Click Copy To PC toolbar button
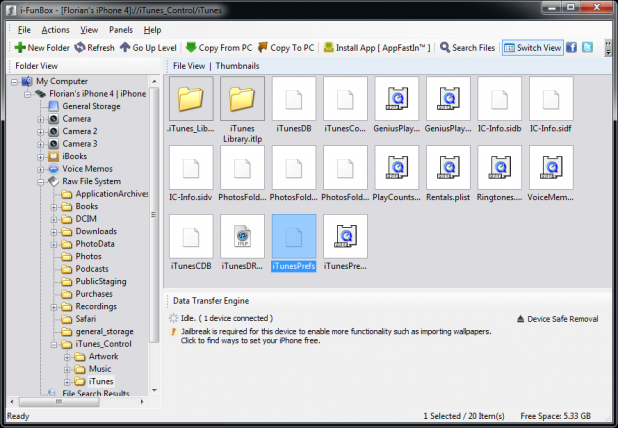Image resolution: width=618 pixels, height=428 pixels. [289, 48]
